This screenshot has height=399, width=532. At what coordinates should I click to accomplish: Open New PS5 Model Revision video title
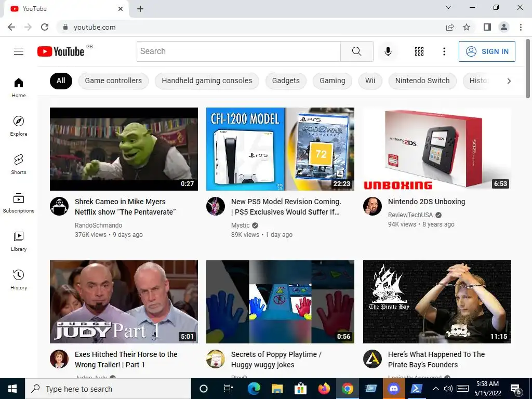pyautogui.click(x=286, y=207)
